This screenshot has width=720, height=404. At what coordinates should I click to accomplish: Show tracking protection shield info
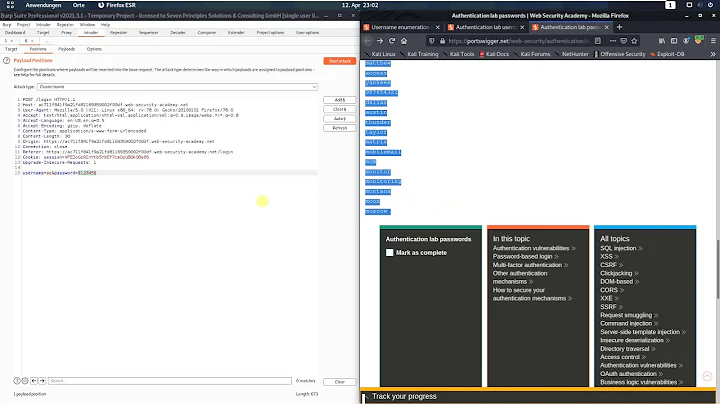point(432,41)
